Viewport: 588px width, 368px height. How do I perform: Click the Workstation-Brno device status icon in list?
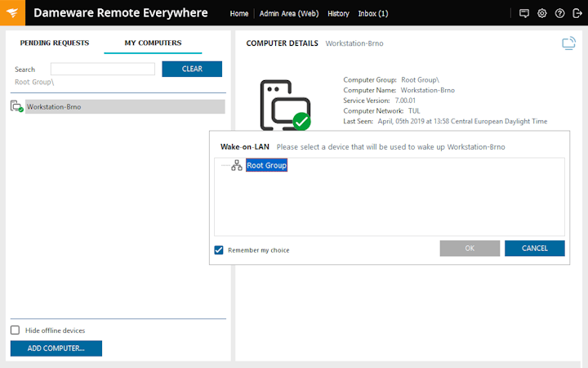pyautogui.click(x=17, y=106)
